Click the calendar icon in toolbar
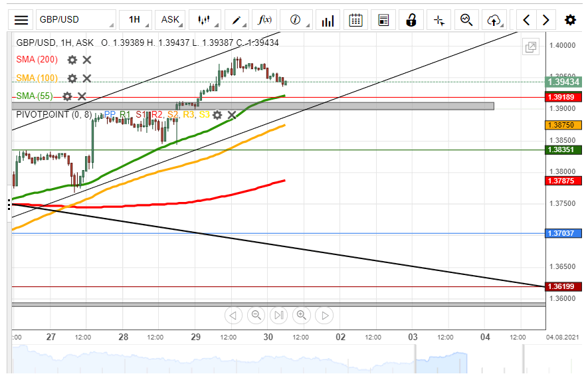The width and height of the screenshot is (588, 382). point(356,20)
